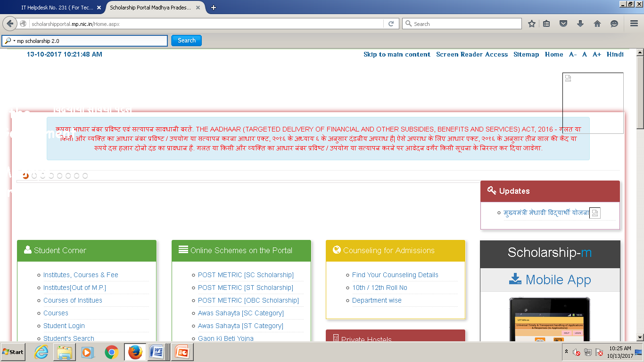Reload the page with the refresh icon
644x362 pixels.
tap(391, 24)
